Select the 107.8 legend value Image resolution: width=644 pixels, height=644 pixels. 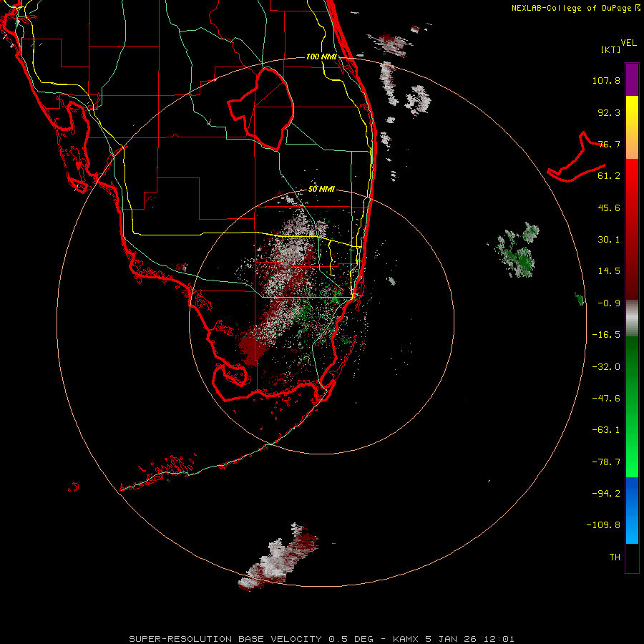pyautogui.click(x=606, y=80)
